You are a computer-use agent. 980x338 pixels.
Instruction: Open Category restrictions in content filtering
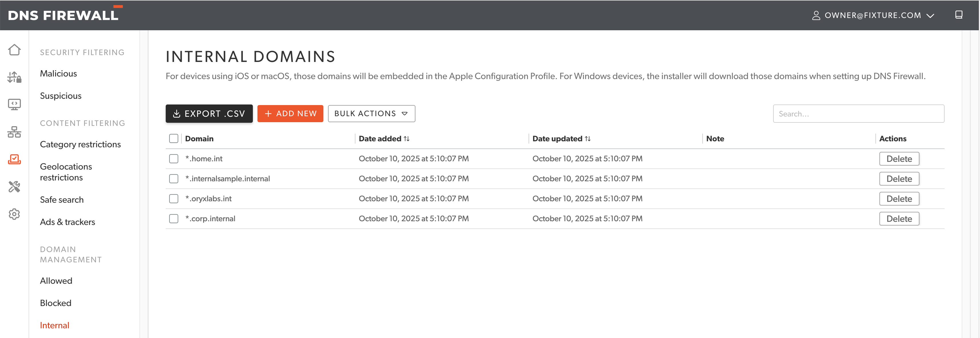[80, 144]
